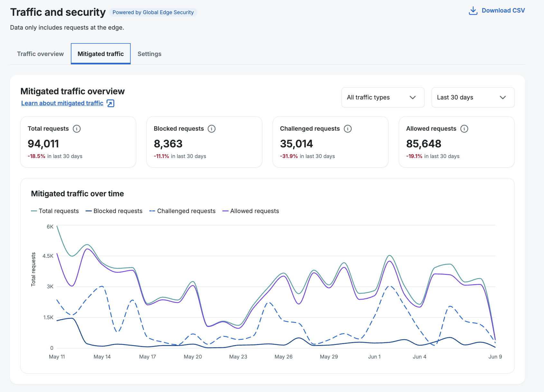544x392 pixels.
Task: Expand the Last 30 days dropdown
Action: 473,98
